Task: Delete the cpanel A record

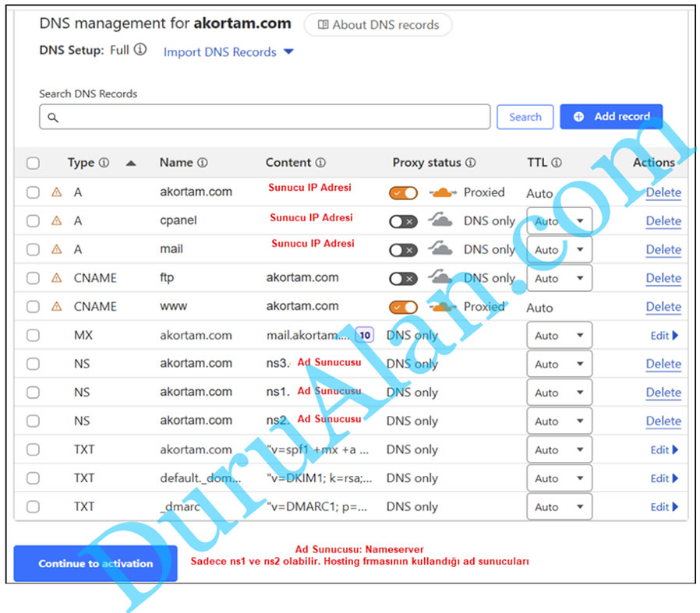Action: click(663, 221)
